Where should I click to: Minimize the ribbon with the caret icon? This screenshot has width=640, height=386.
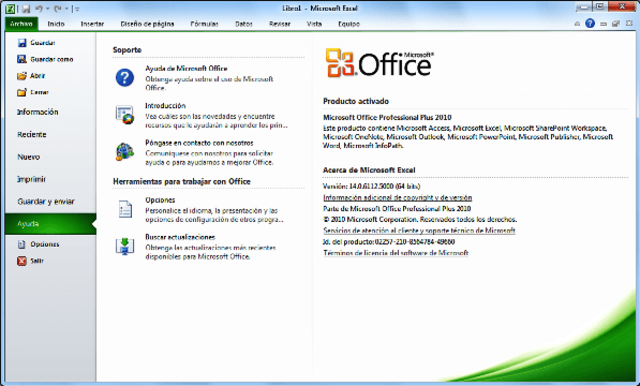[577, 24]
